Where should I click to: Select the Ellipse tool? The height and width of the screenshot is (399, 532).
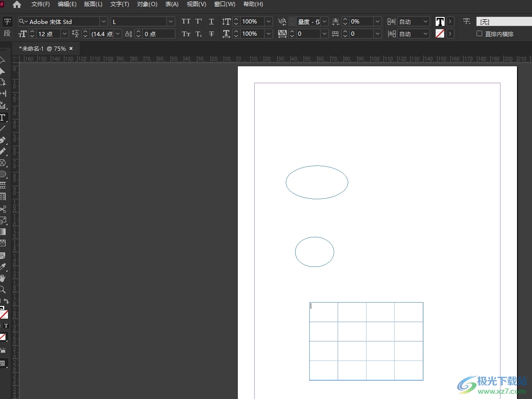click(x=3, y=174)
